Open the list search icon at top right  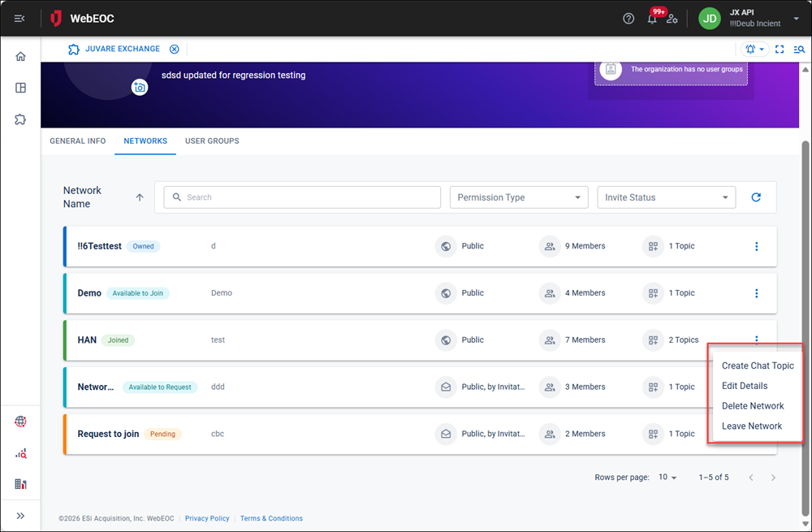coord(799,50)
